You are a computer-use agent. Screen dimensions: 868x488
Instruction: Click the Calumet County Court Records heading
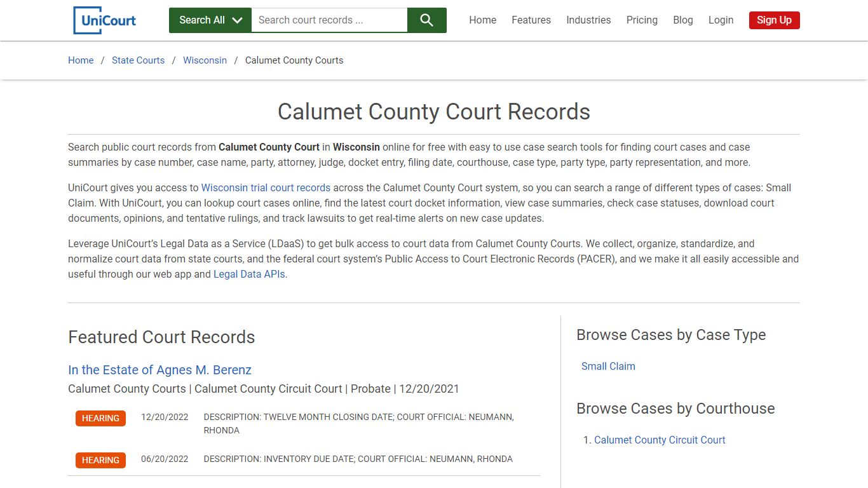[434, 112]
